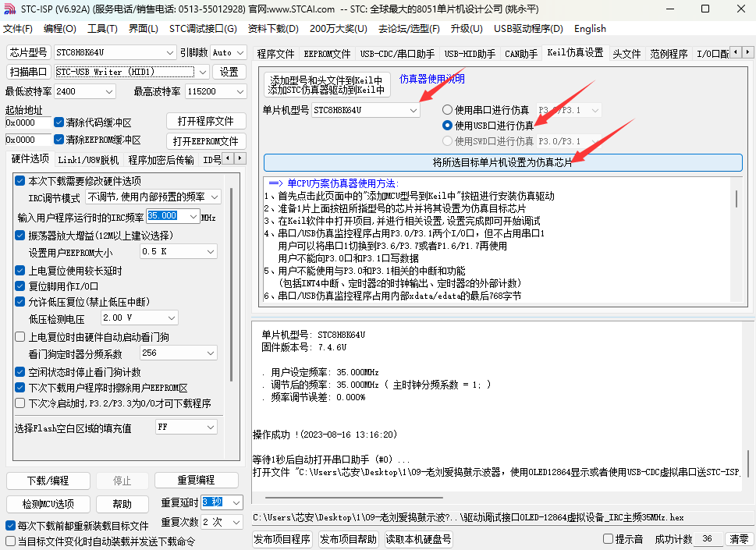This screenshot has width=756, height=550.
Task: Select 使用USB口进行仿真 radio option
Action: pos(447,126)
